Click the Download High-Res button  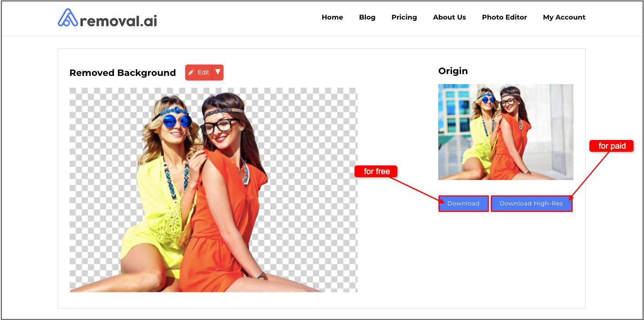531,204
